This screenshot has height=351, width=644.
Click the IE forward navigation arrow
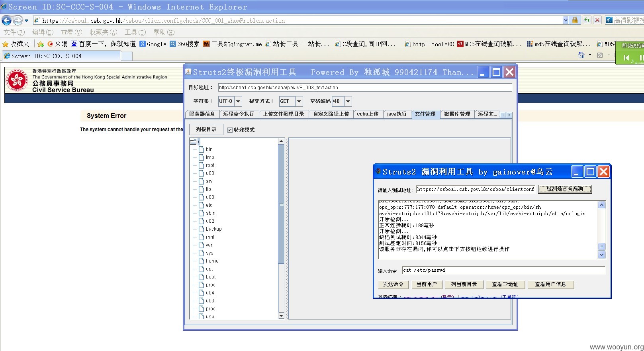18,20
